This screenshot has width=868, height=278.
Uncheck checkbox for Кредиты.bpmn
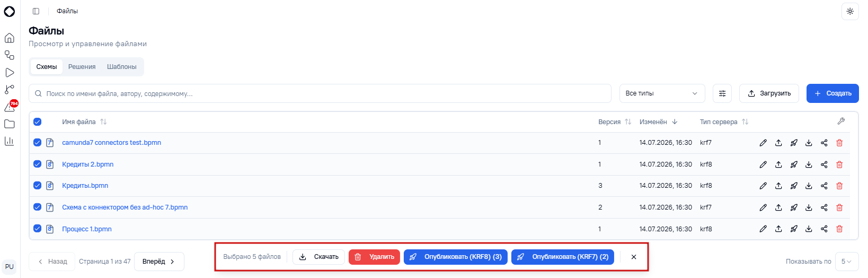tap(38, 186)
